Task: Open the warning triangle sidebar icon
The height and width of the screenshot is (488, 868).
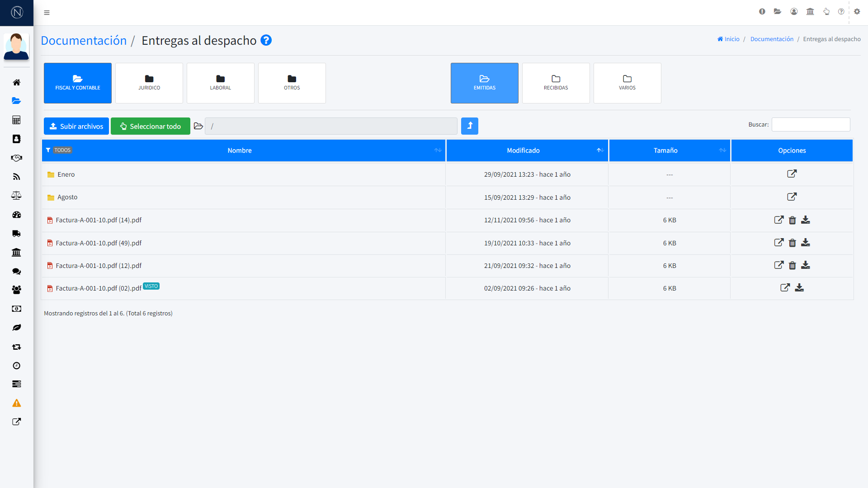Action: click(x=16, y=403)
